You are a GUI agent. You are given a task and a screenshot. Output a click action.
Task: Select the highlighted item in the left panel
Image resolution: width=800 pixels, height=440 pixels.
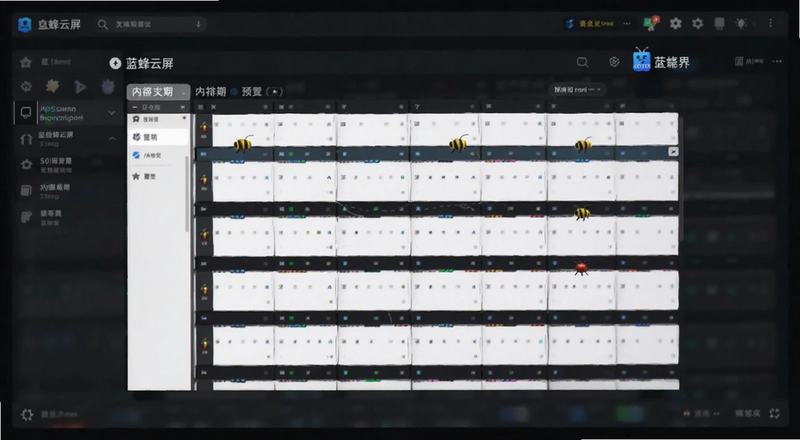tap(158, 137)
